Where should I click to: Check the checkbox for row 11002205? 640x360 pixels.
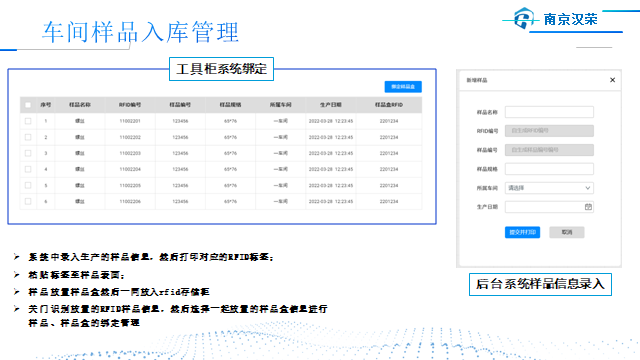coord(28,185)
